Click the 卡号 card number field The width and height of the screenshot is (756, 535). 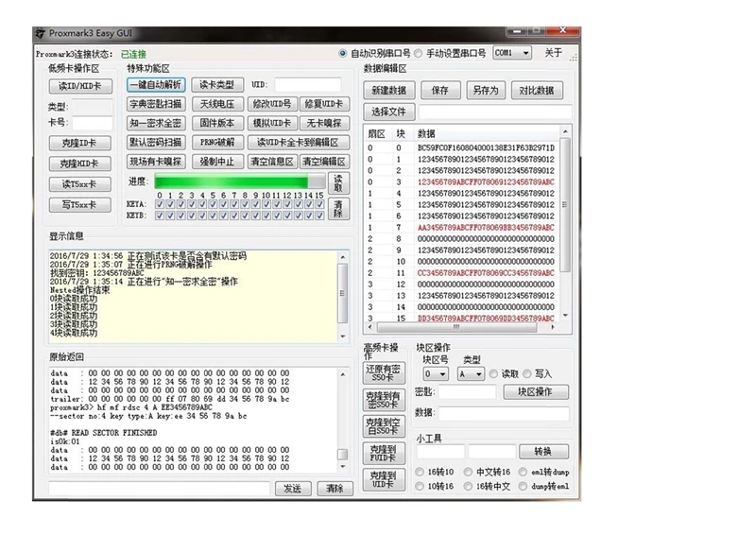point(93,123)
